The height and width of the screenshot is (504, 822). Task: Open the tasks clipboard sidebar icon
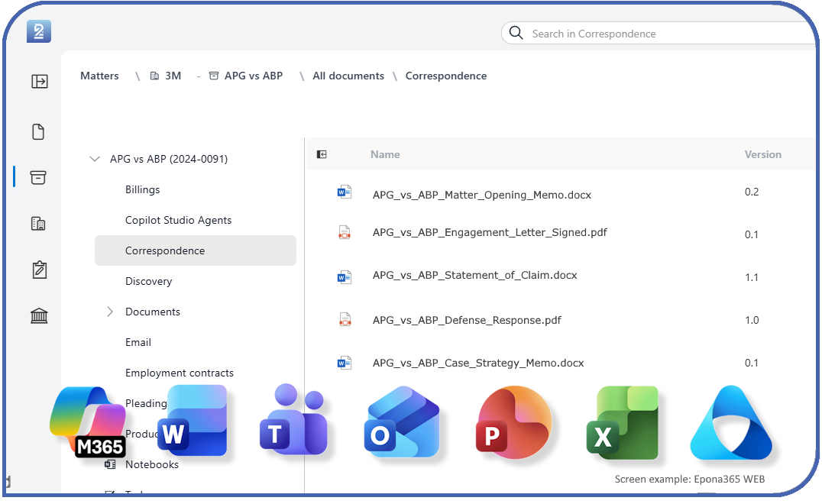coord(39,270)
